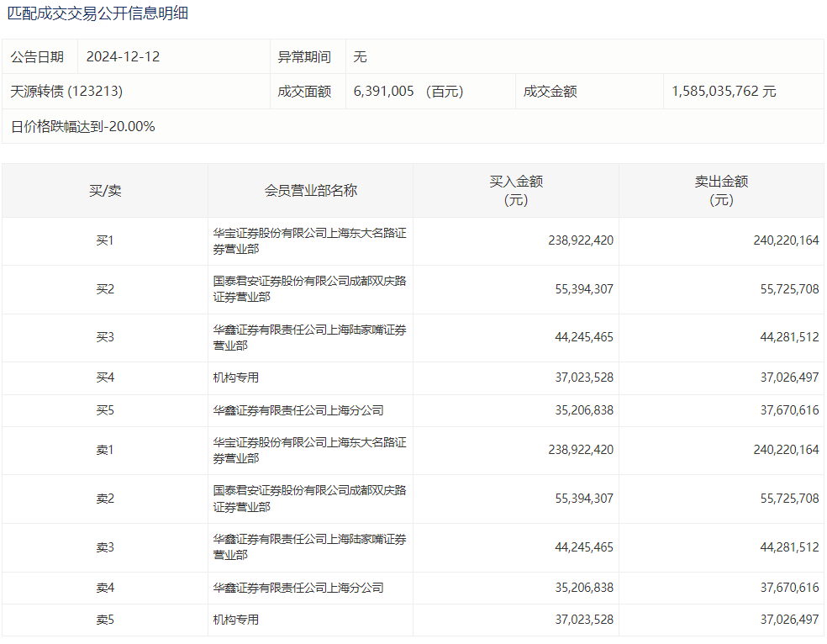The image size is (827, 644).
Task: Open 华鑫证券上海陆家嘴 branch in 卖3 row
Action: pyautogui.click(x=309, y=547)
